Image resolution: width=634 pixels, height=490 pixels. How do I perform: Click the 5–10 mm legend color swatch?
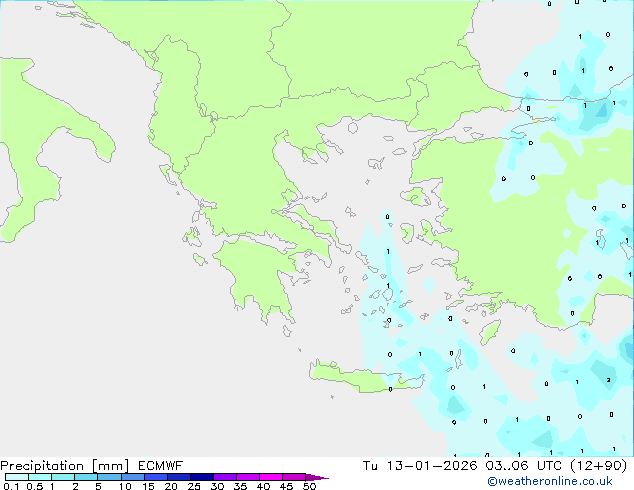pyautogui.click(x=109, y=477)
